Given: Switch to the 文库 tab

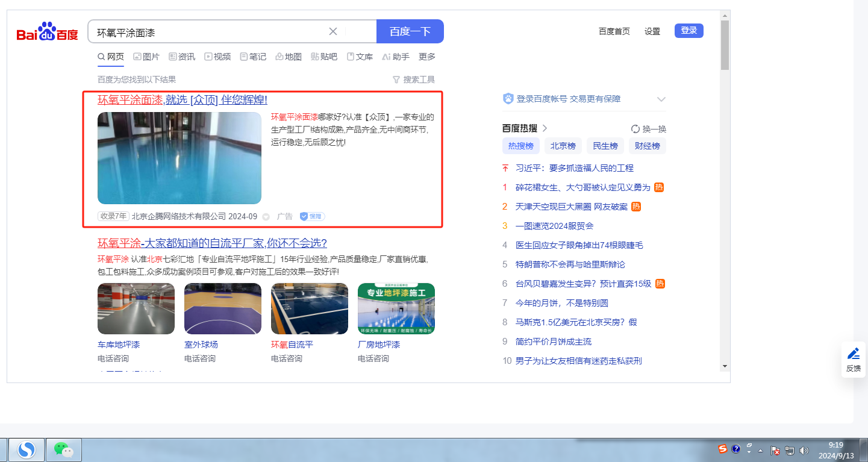Looking at the screenshot, I should (x=360, y=57).
